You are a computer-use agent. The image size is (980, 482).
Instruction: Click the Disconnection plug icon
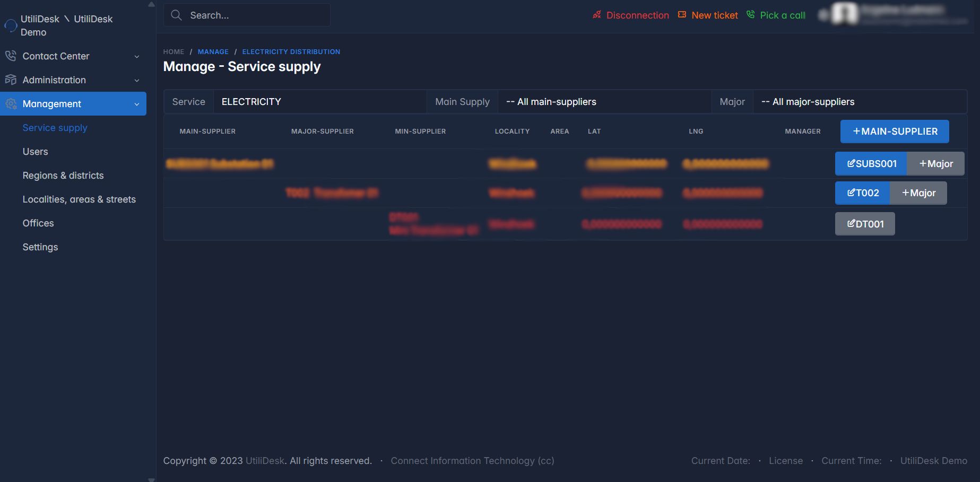click(597, 15)
